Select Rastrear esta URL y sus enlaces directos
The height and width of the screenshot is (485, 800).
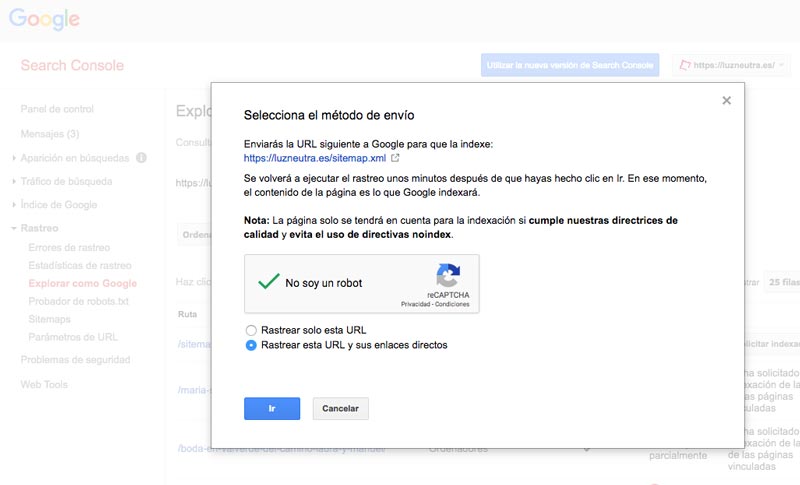pyautogui.click(x=251, y=345)
